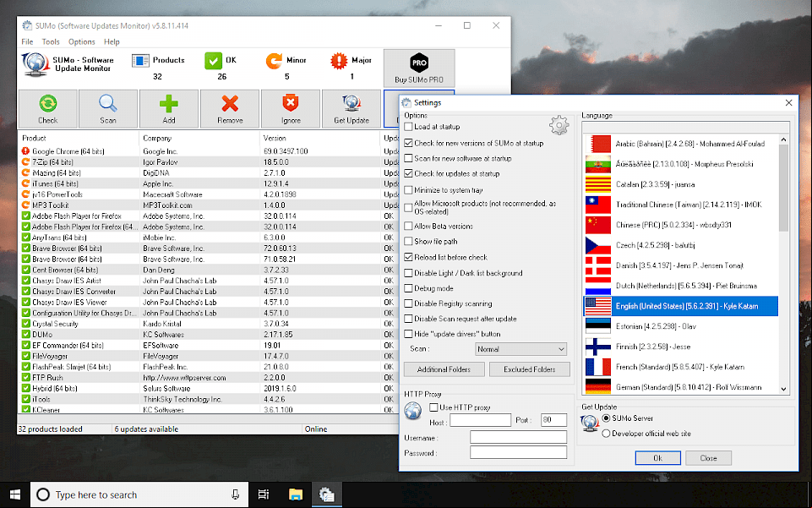Click the Type here to search box

pos(139,494)
